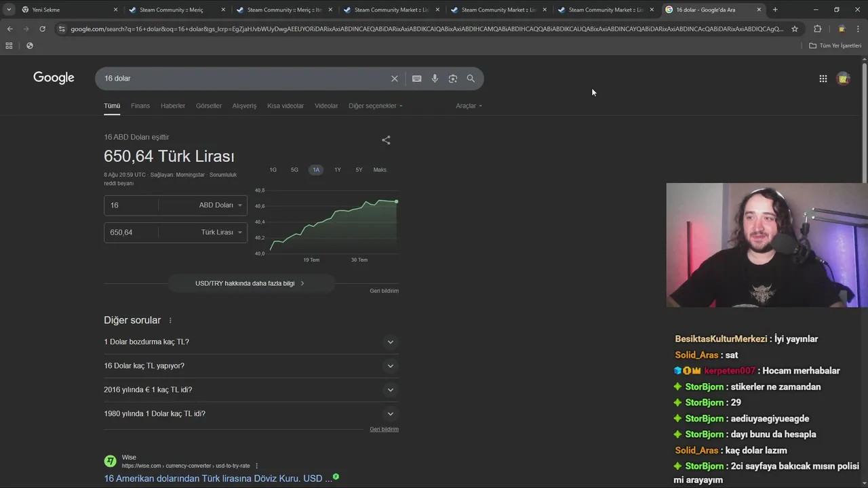Click 'USD/TRY hakkında daha fazla bilgi'
868x488 pixels.
coord(251,283)
